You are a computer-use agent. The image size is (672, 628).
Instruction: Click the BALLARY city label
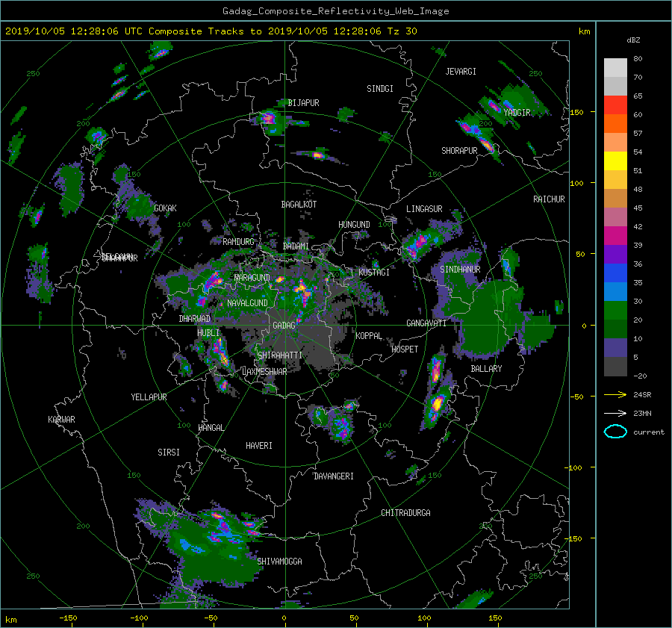[x=486, y=369]
